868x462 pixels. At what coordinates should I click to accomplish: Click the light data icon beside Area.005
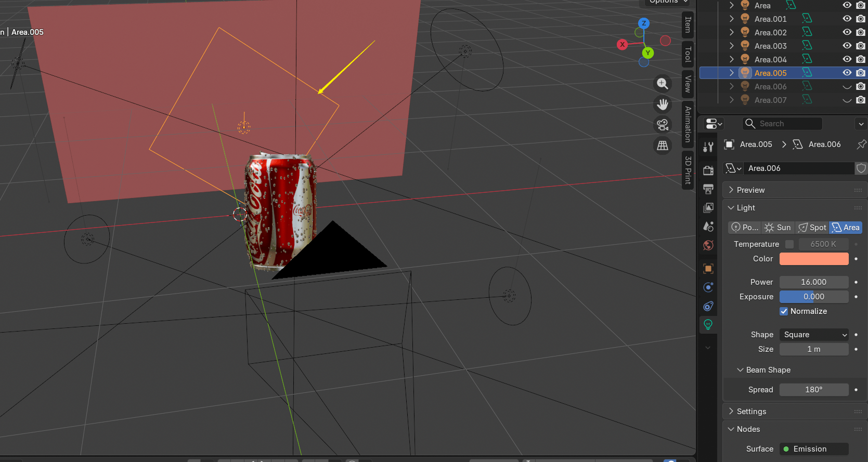[x=807, y=73]
